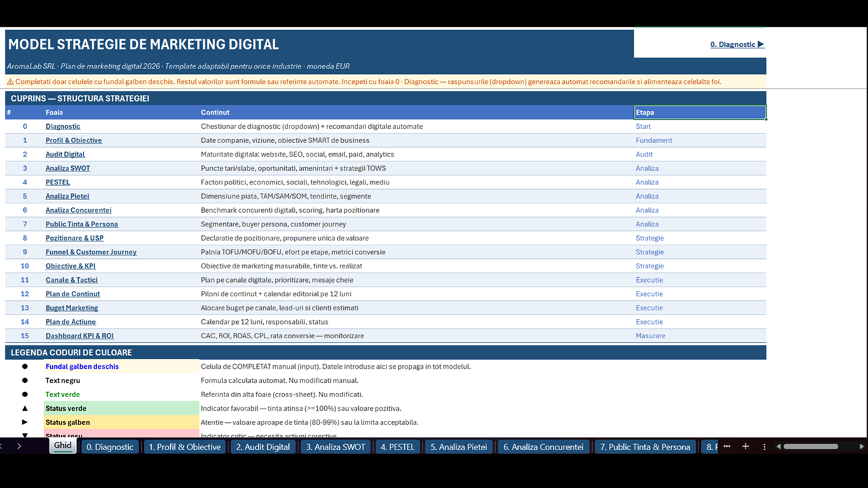This screenshot has width=868, height=488.
Task: Open the 0. Diagnostic sheet tab
Action: click(110, 447)
